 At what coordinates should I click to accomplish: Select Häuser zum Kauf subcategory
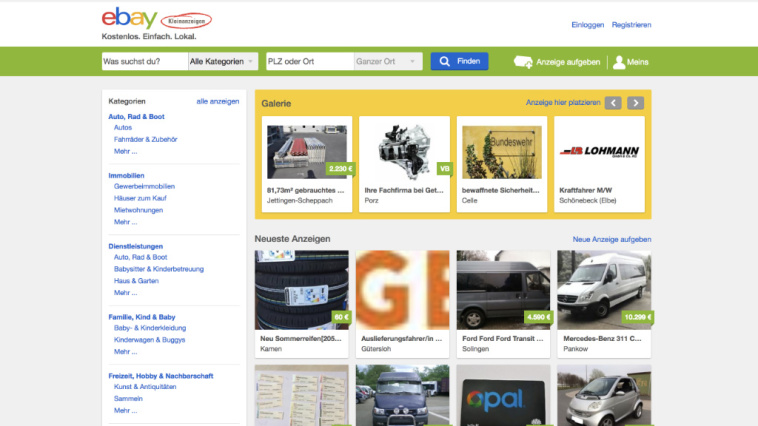(x=140, y=198)
